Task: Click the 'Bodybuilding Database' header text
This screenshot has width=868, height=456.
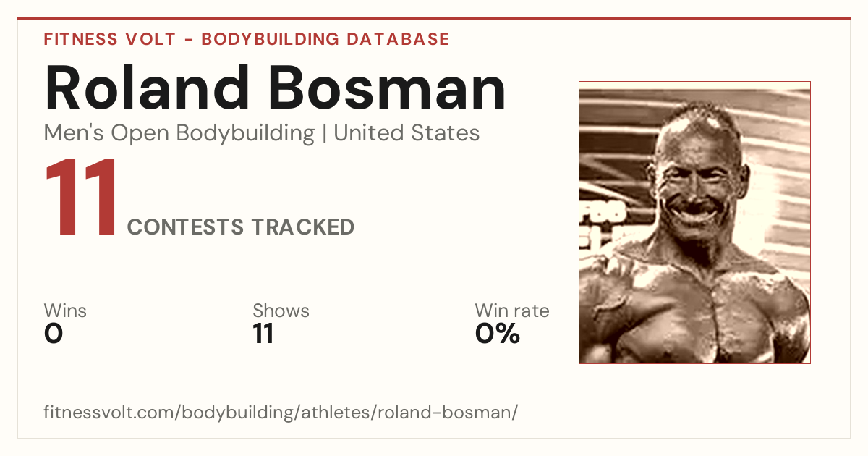Action: pos(325,39)
